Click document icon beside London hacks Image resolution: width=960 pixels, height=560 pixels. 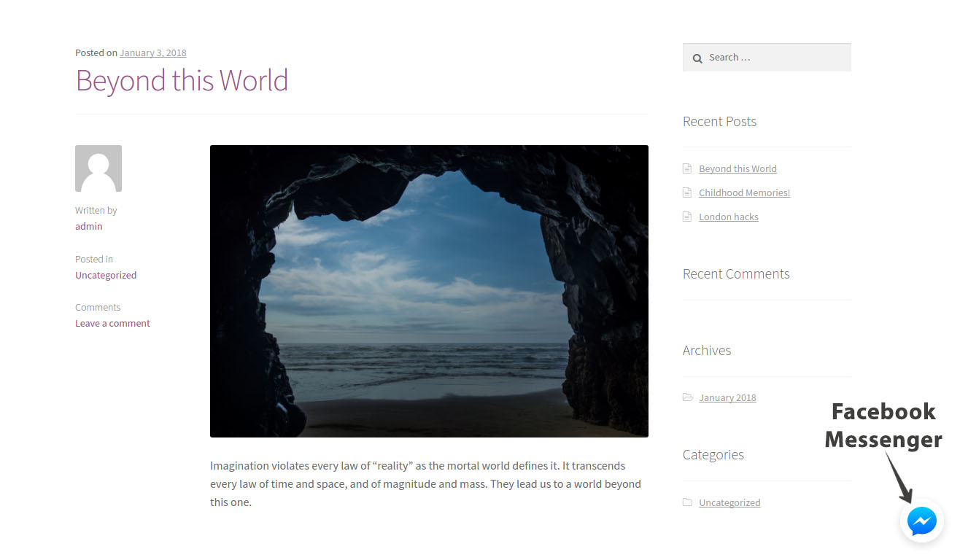point(686,217)
